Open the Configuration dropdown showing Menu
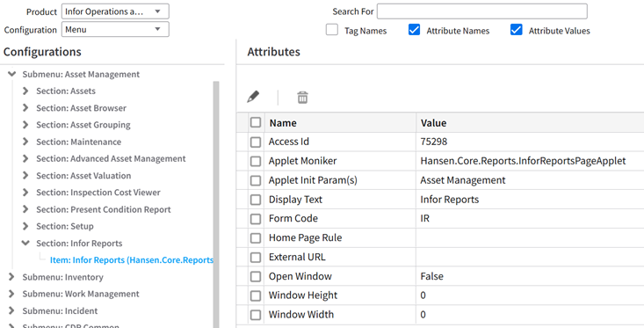The height and width of the screenshot is (328, 644). (x=115, y=30)
